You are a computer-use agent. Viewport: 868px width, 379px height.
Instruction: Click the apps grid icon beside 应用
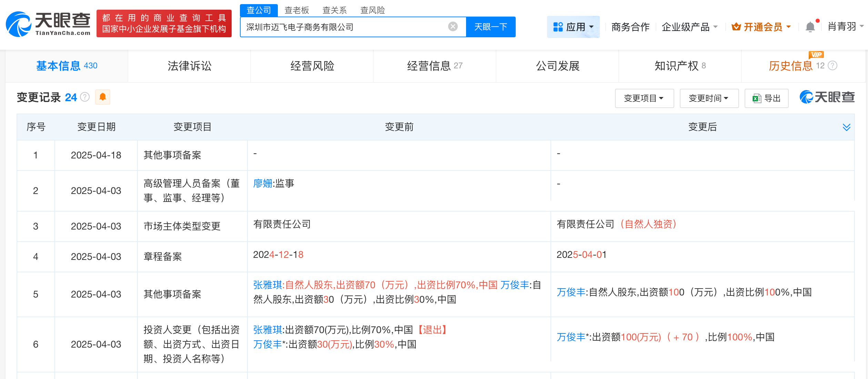[x=558, y=27]
